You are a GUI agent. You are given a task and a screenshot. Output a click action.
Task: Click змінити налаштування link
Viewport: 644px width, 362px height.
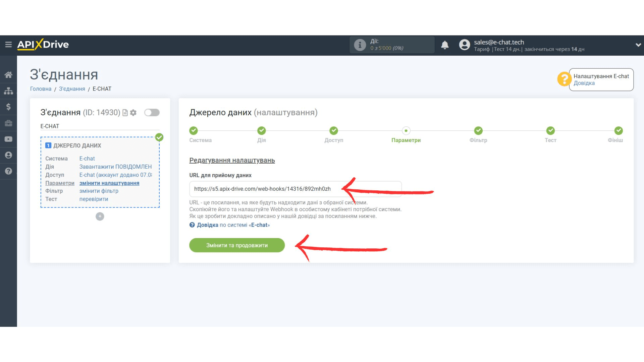pyautogui.click(x=109, y=183)
